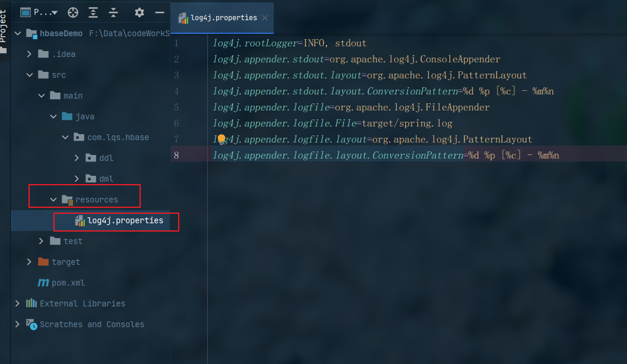Click the ddl package icon
Viewport: 627px width, 364px height.
[91, 158]
